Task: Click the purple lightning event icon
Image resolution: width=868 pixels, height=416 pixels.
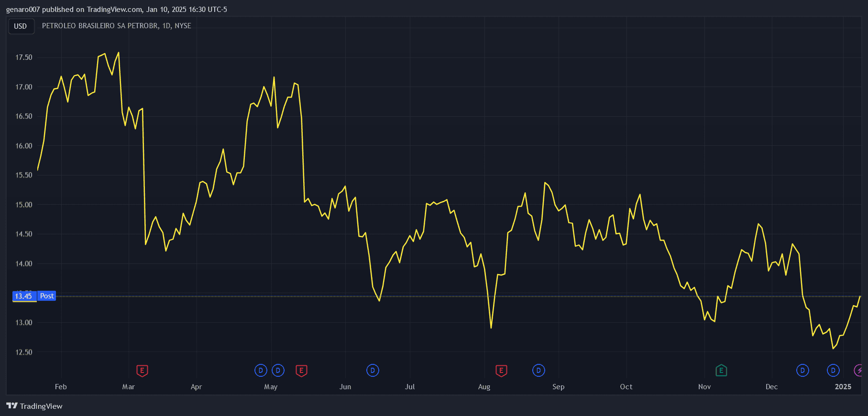Action: [x=859, y=371]
